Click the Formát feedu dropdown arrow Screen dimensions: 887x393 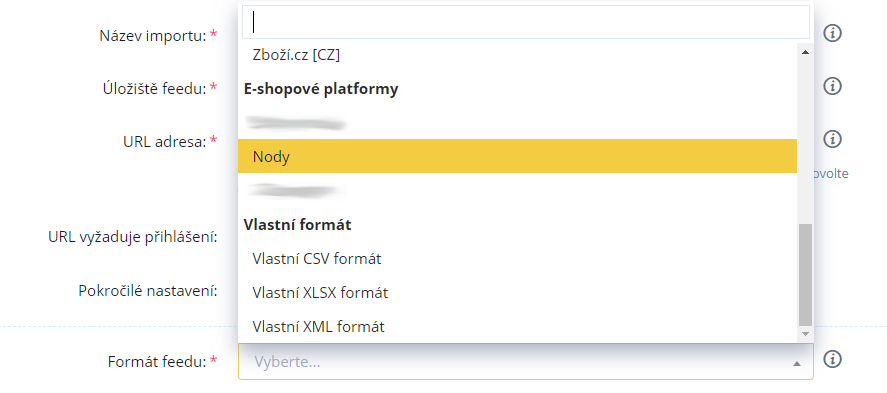pos(796,363)
